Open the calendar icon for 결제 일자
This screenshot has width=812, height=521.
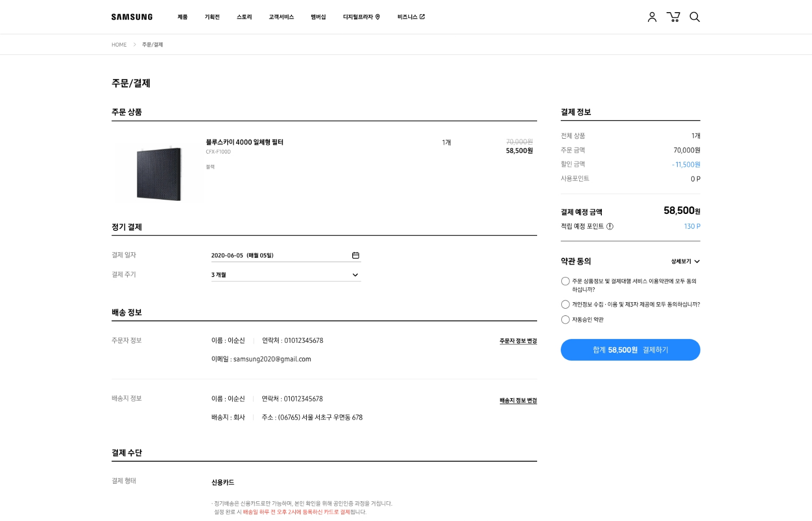(x=356, y=256)
